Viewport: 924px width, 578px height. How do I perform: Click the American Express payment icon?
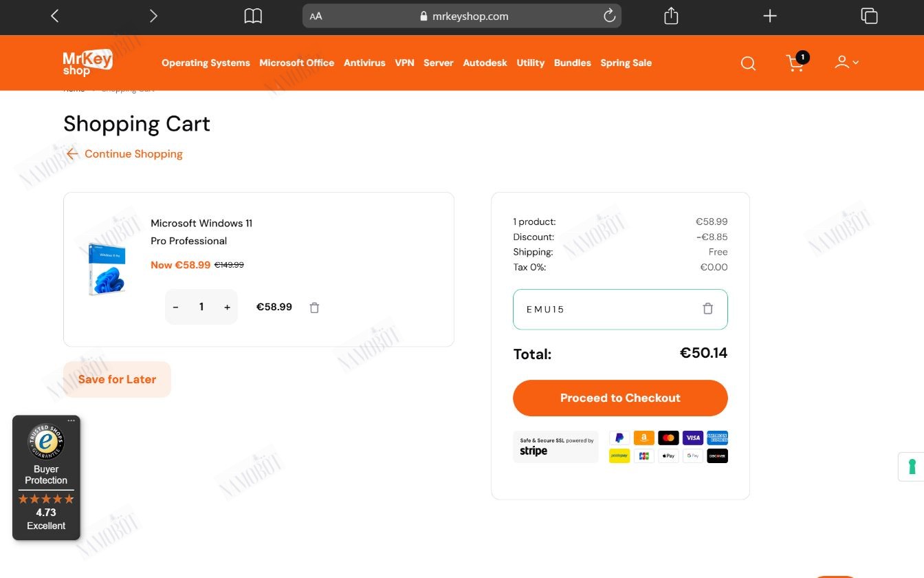pos(717,438)
